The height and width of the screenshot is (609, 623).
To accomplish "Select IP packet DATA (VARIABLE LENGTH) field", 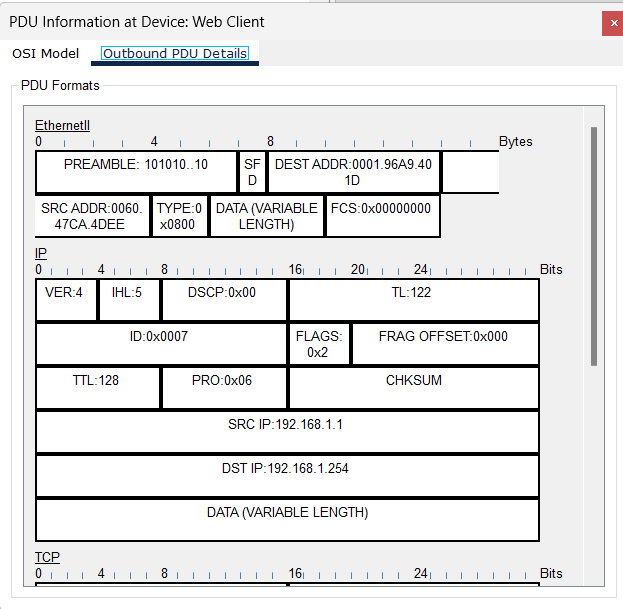I will pyautogui.click(x=287, y=520).
